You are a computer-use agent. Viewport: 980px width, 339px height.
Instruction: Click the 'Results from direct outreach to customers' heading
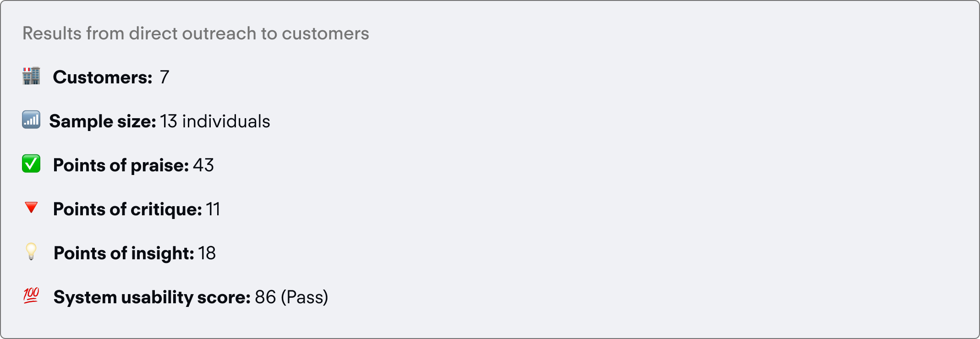coord(196,33)
